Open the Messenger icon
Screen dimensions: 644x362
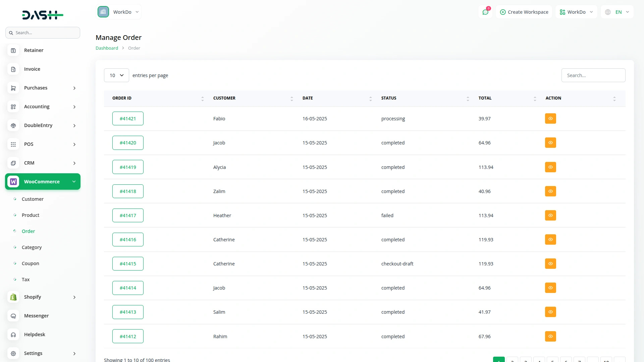point(13,316)
